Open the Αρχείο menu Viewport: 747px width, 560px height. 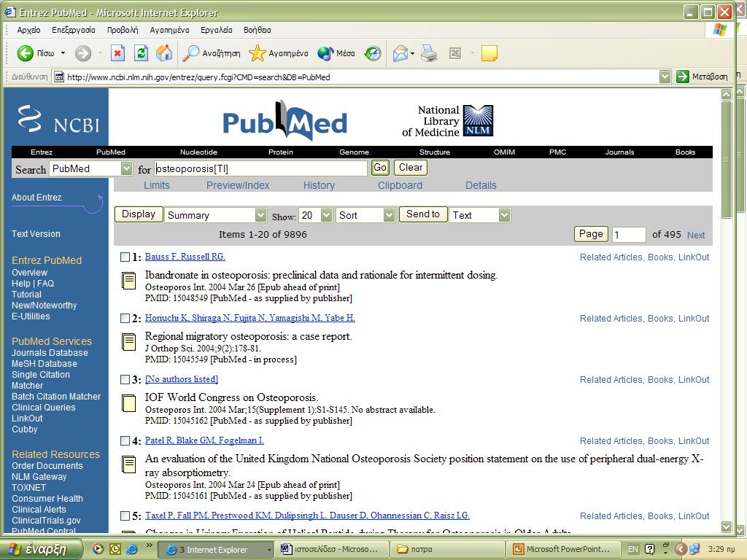[28, 30]
